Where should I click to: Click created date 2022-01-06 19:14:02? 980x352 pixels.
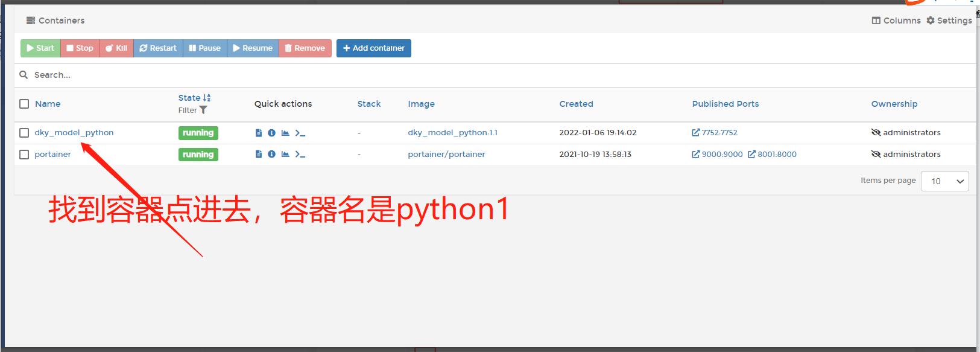point(598,133)
